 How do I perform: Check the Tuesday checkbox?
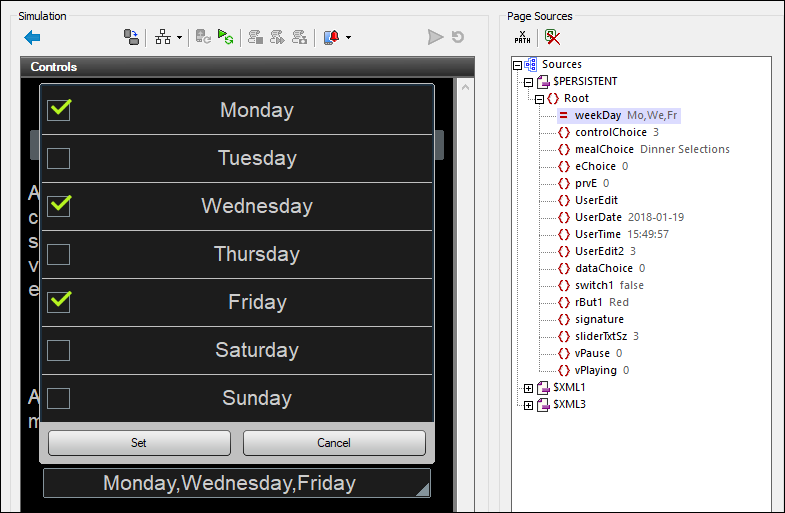coord(59,158)
